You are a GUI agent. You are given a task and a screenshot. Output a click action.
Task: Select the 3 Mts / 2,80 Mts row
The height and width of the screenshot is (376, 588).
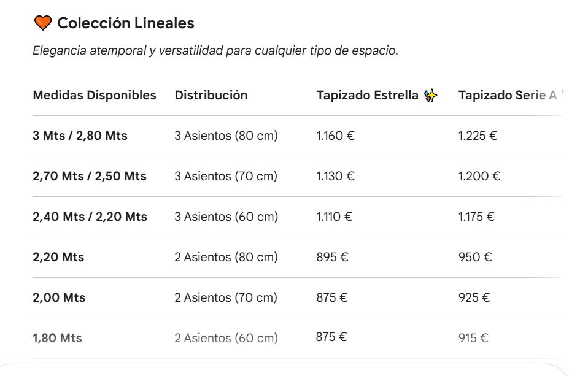(x=297, y=136)
